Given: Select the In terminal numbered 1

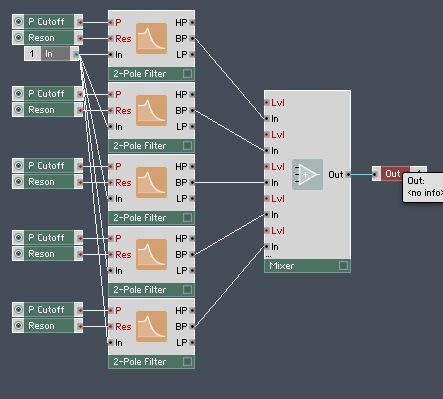Looking at the screenshot, I should click(51, 54).
